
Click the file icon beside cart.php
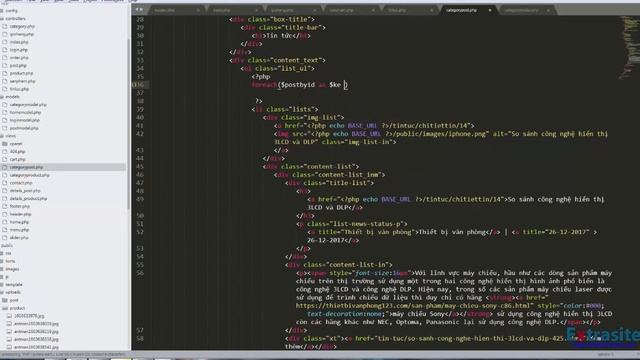[5, 159]
